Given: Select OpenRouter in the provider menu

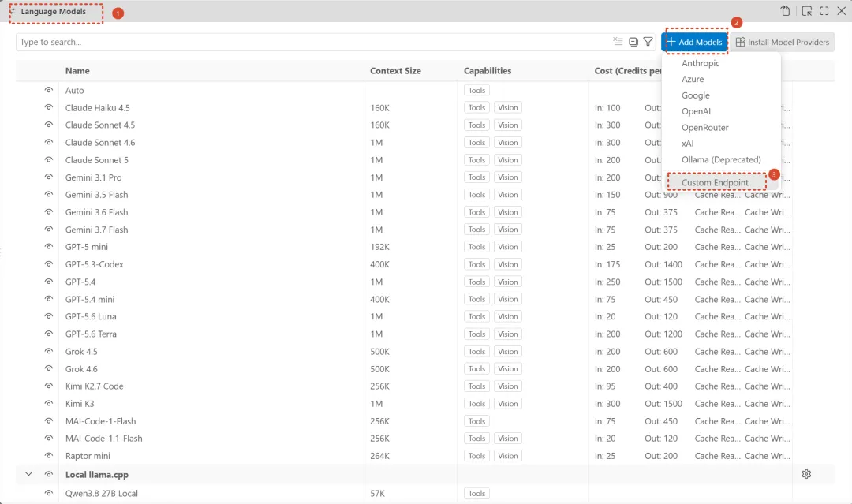Looking at the screenshot, I should tap(704, 127).
